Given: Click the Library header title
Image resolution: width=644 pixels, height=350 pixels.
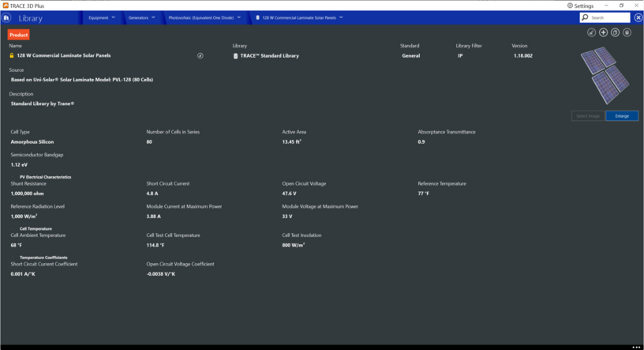Looking at the screenshot, I should coord(31,18).
